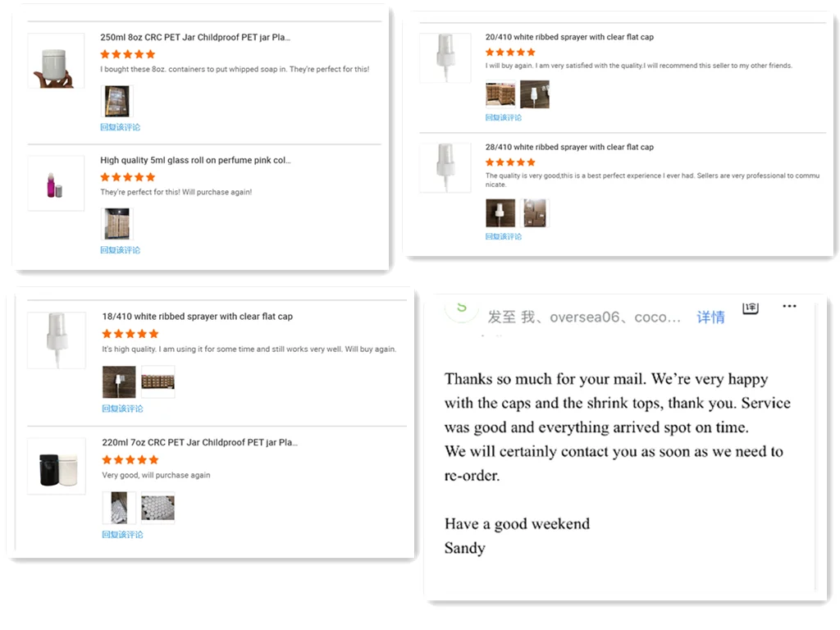The height and width of the screenshot is (630, 840).
Task: Reply to the 5ml glass roll-on review
Action: point(121,250)
